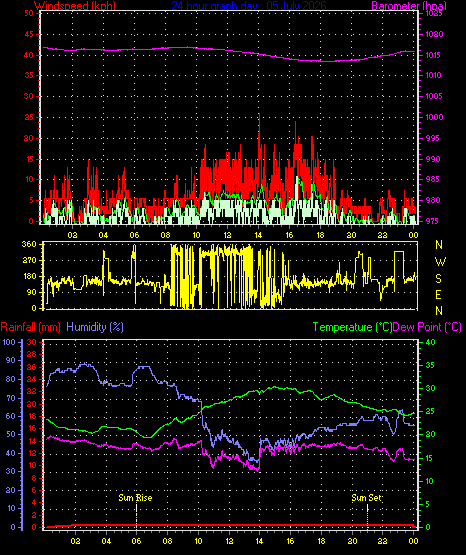Click the 'S' compass direction letter
The image size is (466, 555).
(x=438, y=279)
